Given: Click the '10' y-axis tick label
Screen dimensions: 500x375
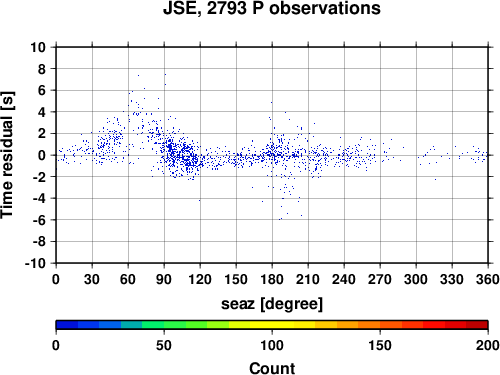Looking at the screenshot, I should point(38,47).
